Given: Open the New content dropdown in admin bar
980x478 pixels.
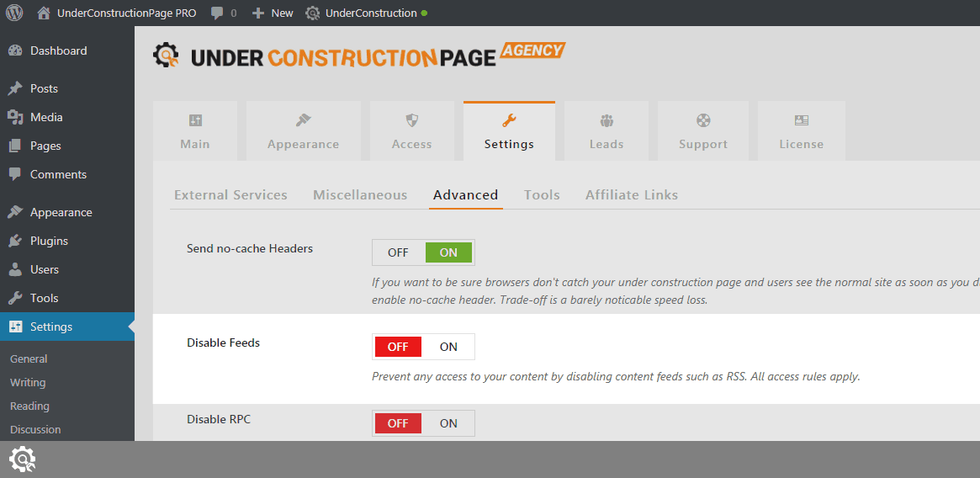Looking at the screenshot, I should (x=273, y=13).
